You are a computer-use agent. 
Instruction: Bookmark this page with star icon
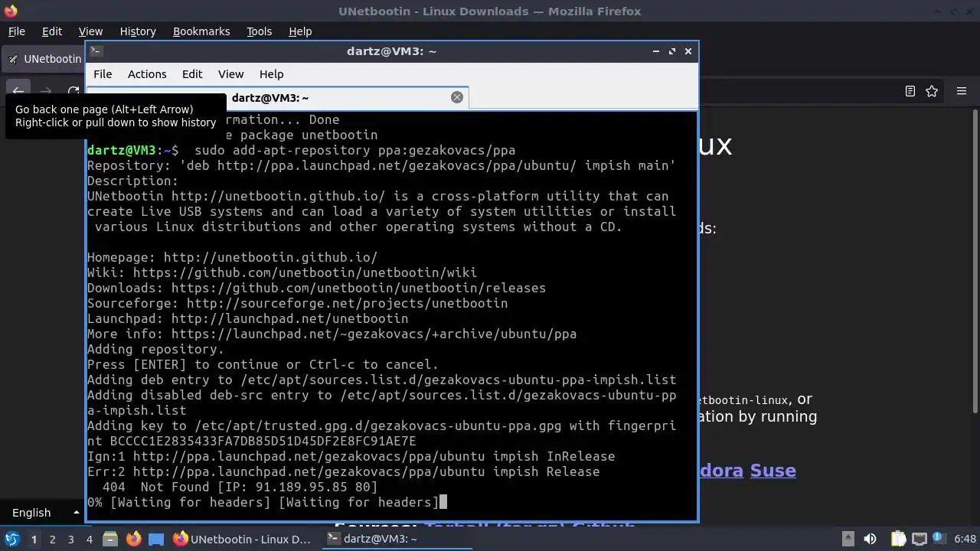(932, 91)
